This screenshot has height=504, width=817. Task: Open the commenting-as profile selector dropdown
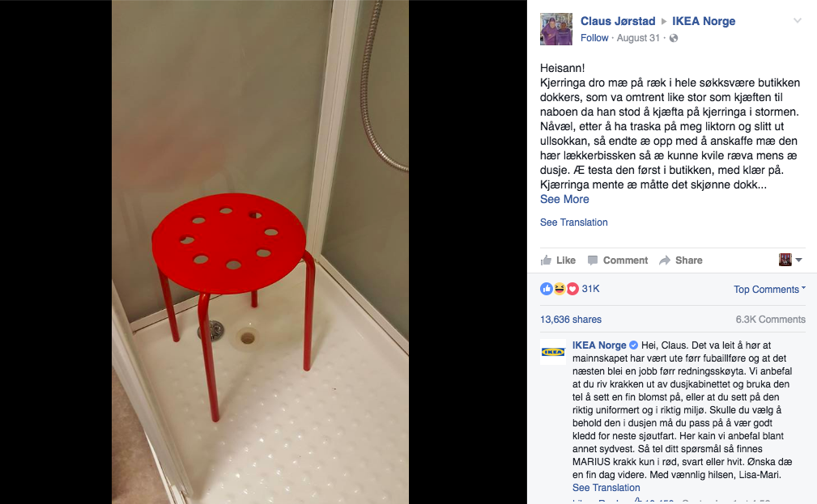click(790, 260)
